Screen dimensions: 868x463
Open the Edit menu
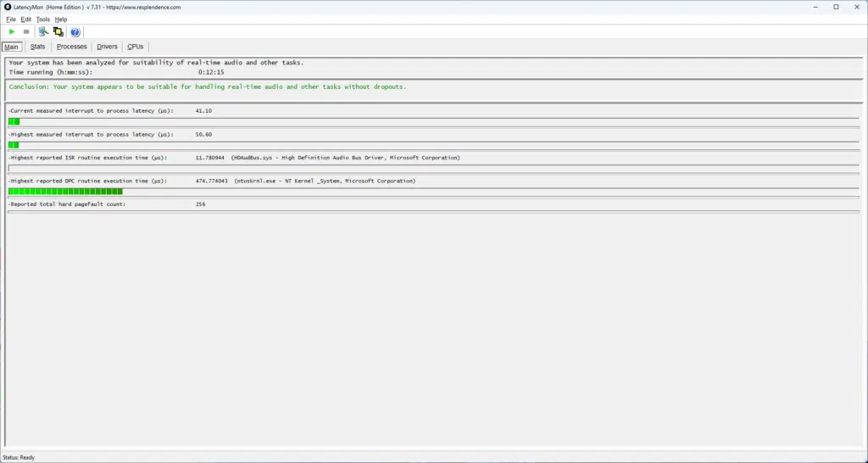(x=26, y=19)
